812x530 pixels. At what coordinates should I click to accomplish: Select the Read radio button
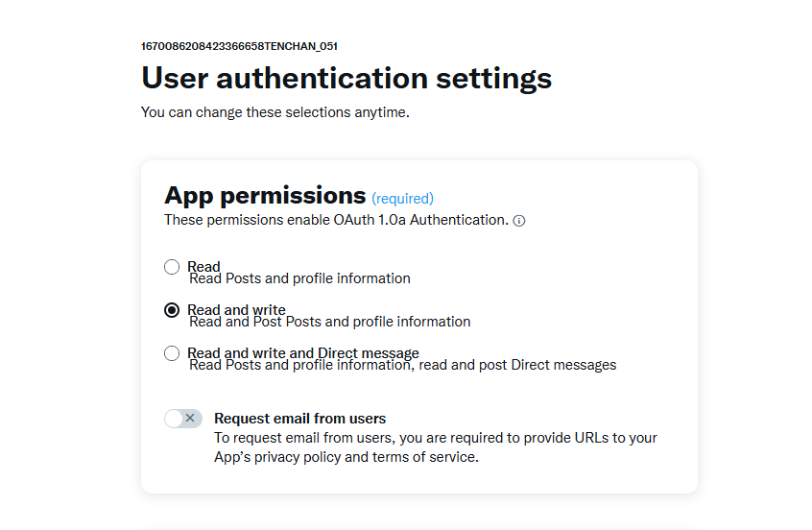click(172, 267)
